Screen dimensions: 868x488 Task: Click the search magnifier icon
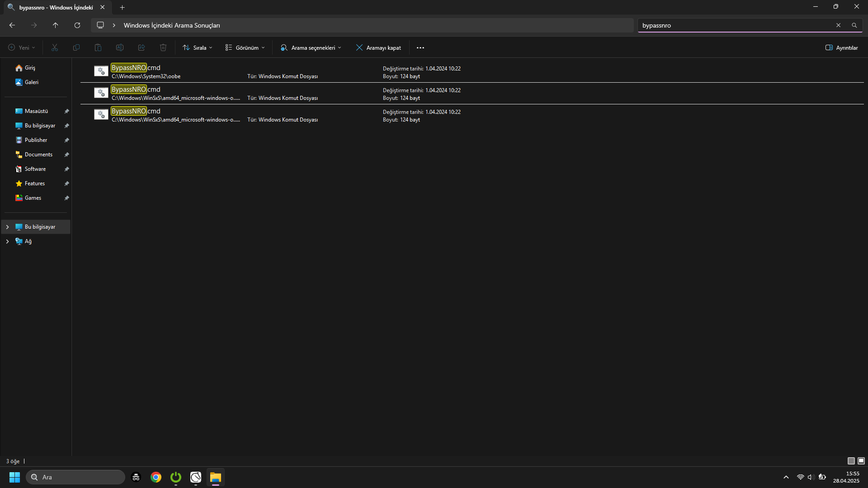pos(854,25)
